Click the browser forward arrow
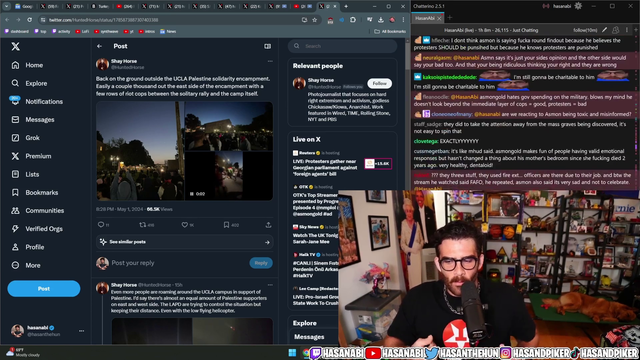 pos(18,20)
